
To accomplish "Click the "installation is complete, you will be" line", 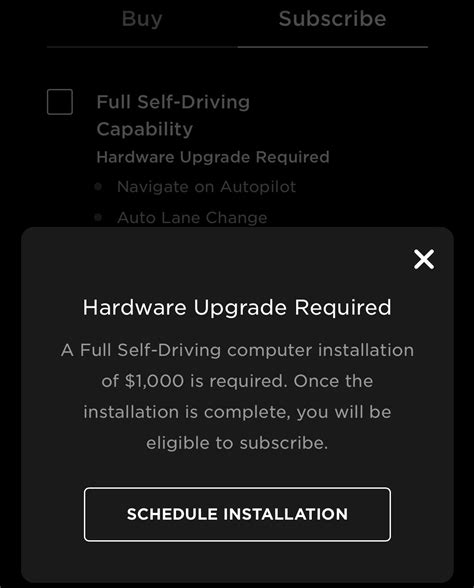I will tap(237, 412).
